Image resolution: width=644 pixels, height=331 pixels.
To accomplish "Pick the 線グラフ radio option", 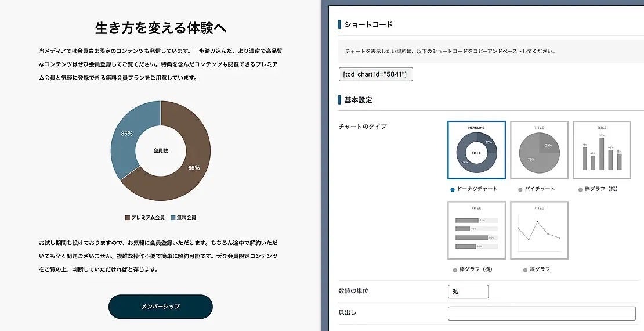I will 525,269.
